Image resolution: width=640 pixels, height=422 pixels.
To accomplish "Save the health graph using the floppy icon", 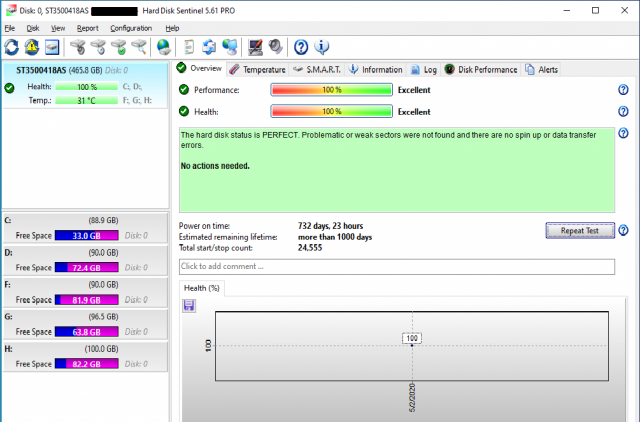I will coord(188,304).
